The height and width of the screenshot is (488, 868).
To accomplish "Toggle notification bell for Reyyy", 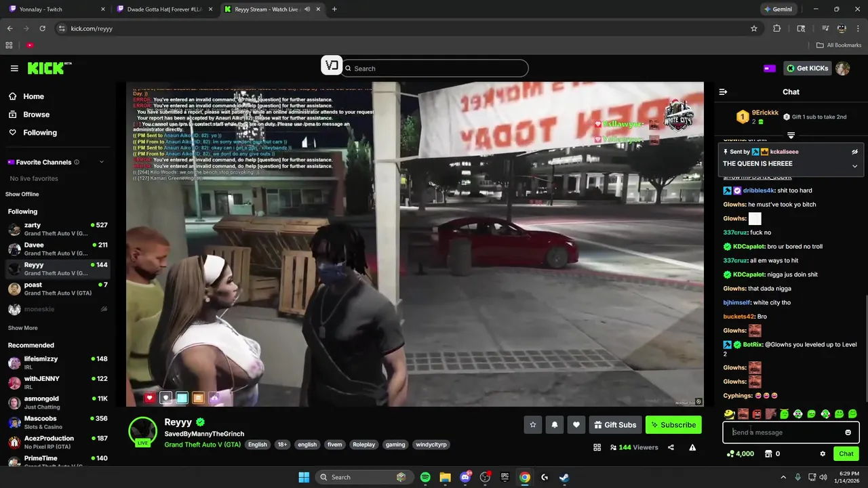I will click(x=555, y=425).
